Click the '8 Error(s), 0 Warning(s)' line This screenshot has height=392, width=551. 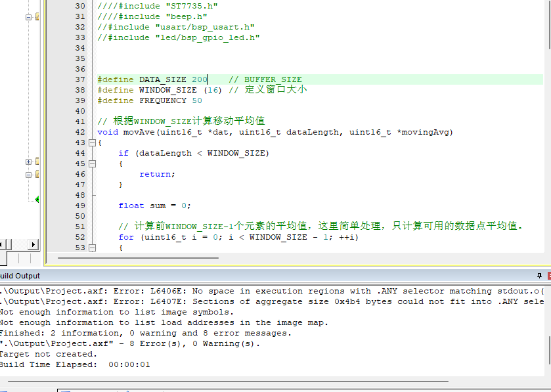pos(129,344)
